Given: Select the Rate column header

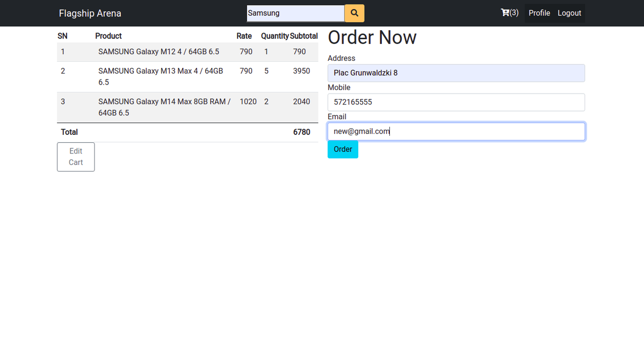Looking at the screenshot, I should [x=244, y=36].
